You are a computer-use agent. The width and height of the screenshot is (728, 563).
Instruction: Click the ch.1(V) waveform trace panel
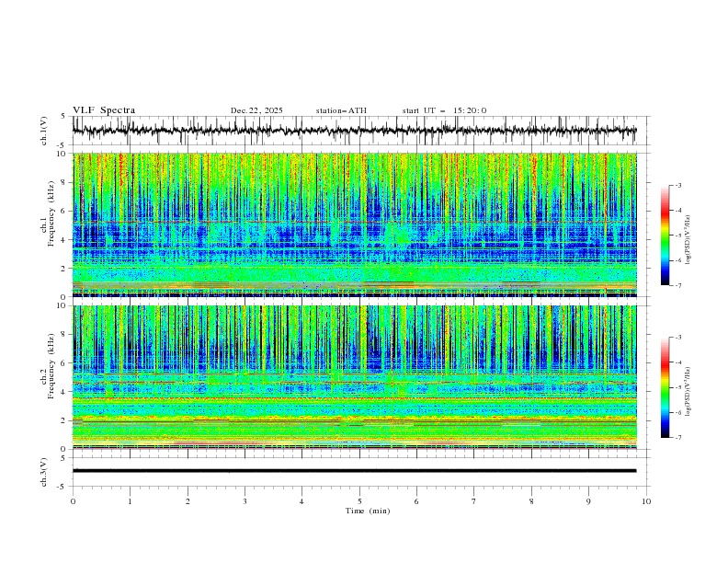click(x=361, y=131)
